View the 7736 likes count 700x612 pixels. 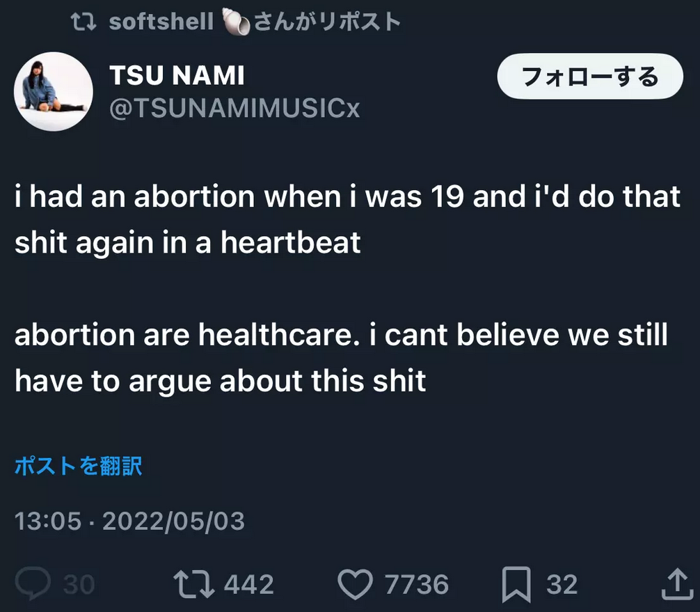tap(416, 584)
